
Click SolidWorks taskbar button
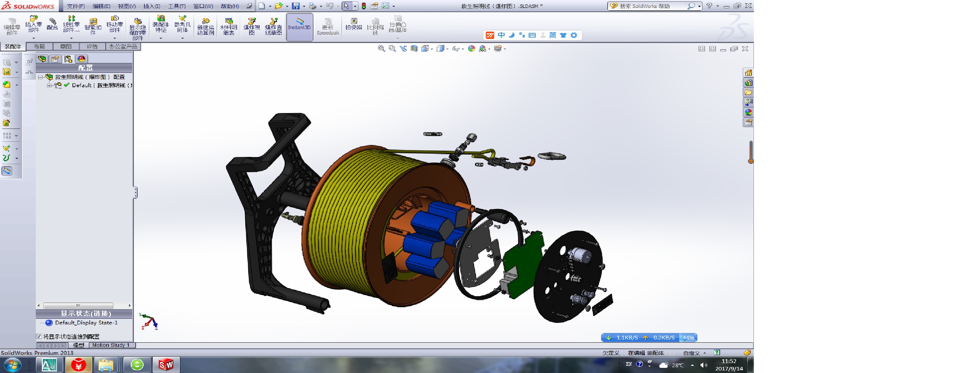tap(166, 365)
